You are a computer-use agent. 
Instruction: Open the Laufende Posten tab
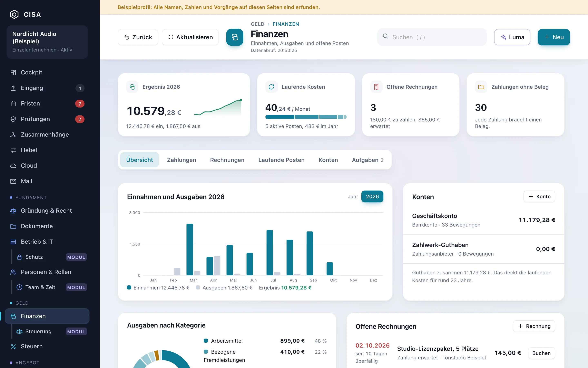[281, 160]
